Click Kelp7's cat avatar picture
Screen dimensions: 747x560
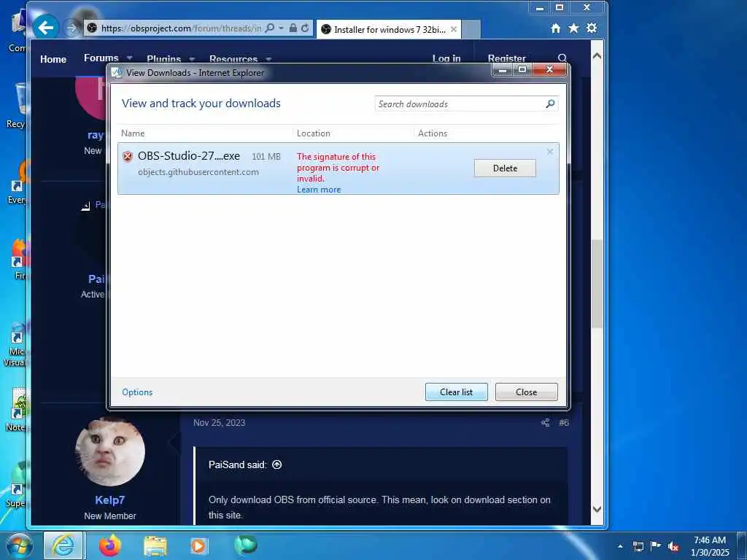(110, 451)
